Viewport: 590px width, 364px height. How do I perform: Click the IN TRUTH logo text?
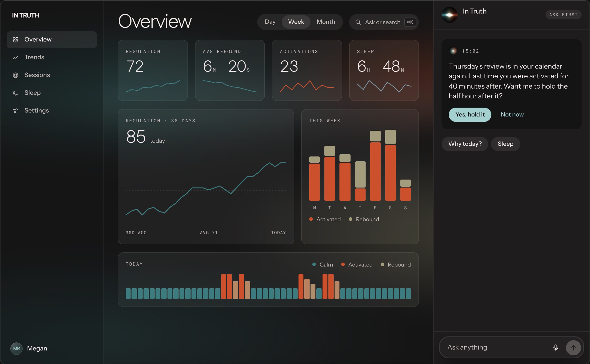pos(26,15)
